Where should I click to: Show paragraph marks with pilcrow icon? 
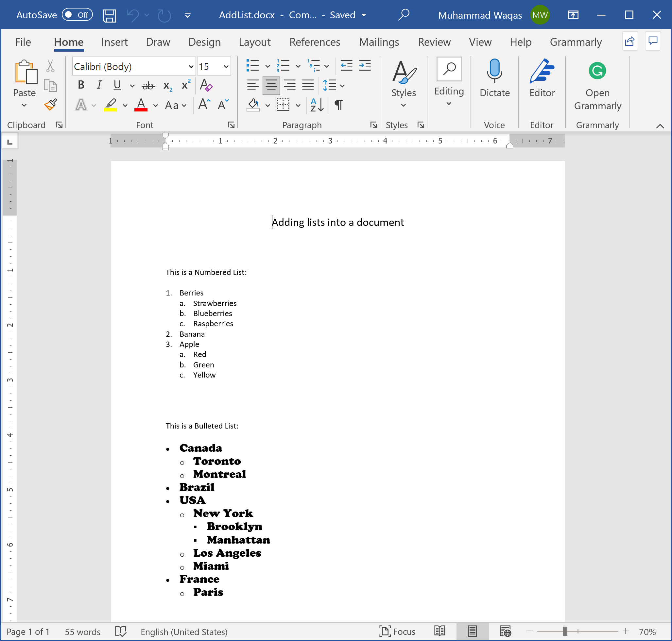(338, 105)
